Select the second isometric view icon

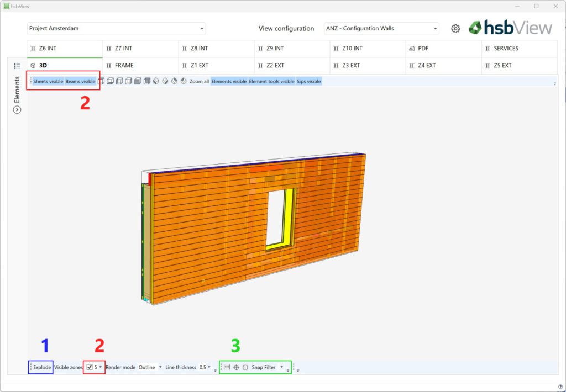165,81
